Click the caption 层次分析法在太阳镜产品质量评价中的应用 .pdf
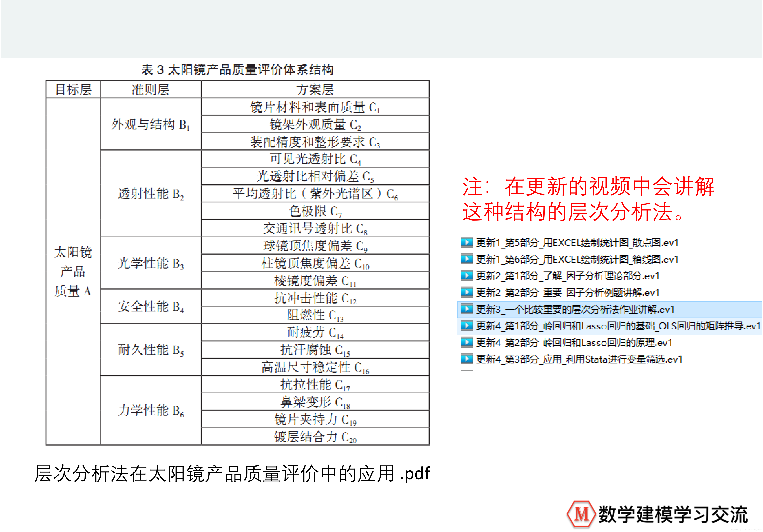This screenshot has width=763, height=532. [232, 473]
